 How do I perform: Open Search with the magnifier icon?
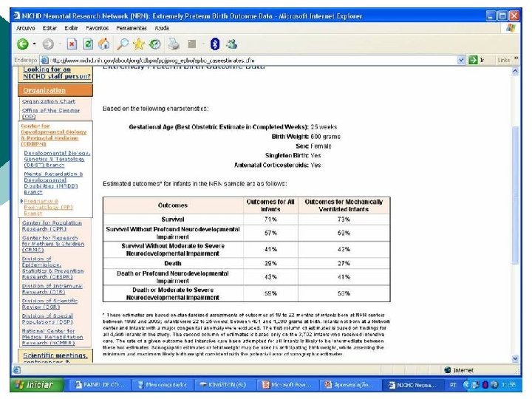point(122,44)
